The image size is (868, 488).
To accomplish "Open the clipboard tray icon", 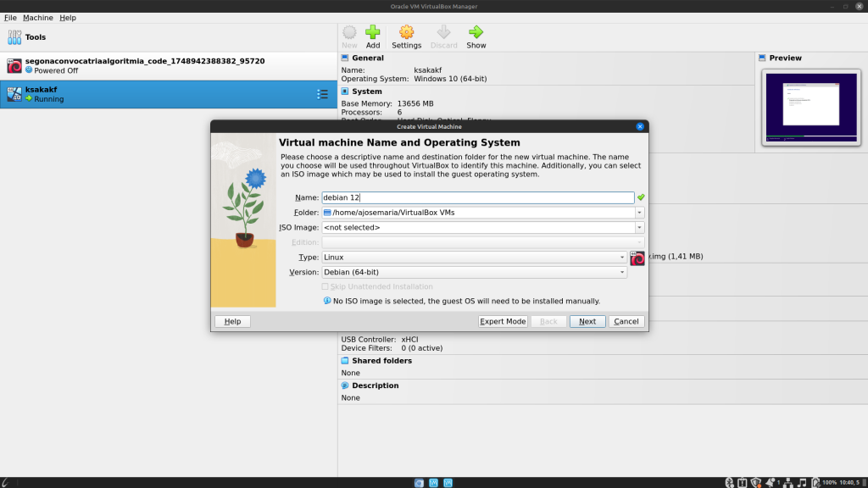I will click(743, 482).
